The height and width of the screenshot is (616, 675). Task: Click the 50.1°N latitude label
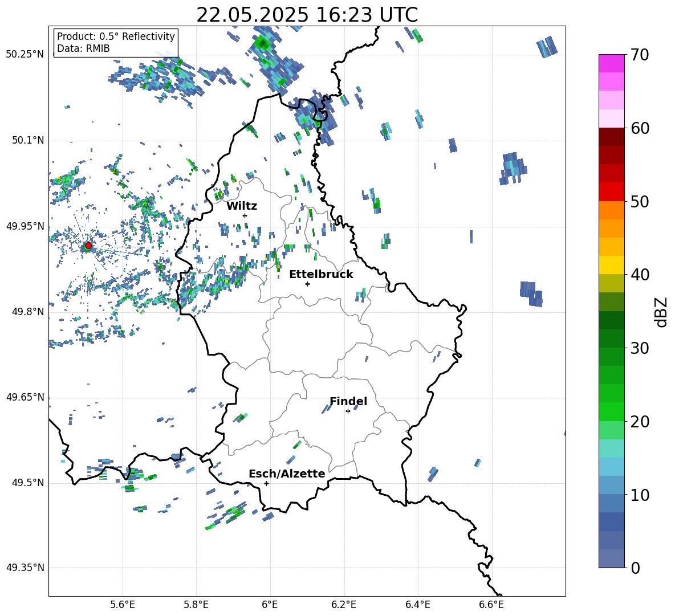pyautogui.click(x=28, y=140)
